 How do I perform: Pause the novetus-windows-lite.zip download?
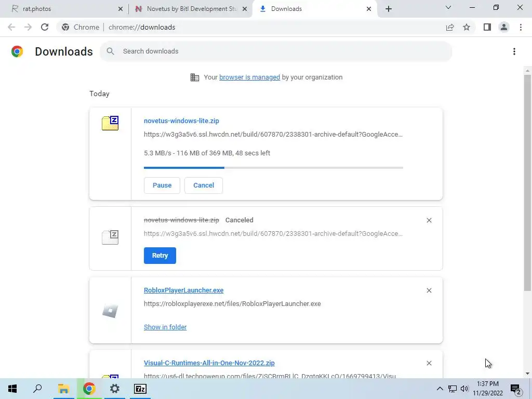[162, 185]
